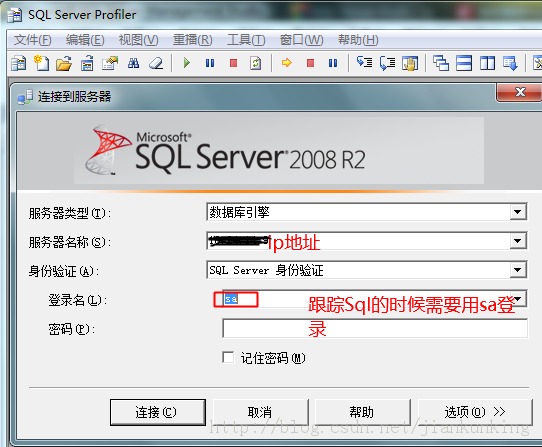The image size is (542, 447).
Task: Enable the 记住密码 checkbox
Action: [228, 357]
